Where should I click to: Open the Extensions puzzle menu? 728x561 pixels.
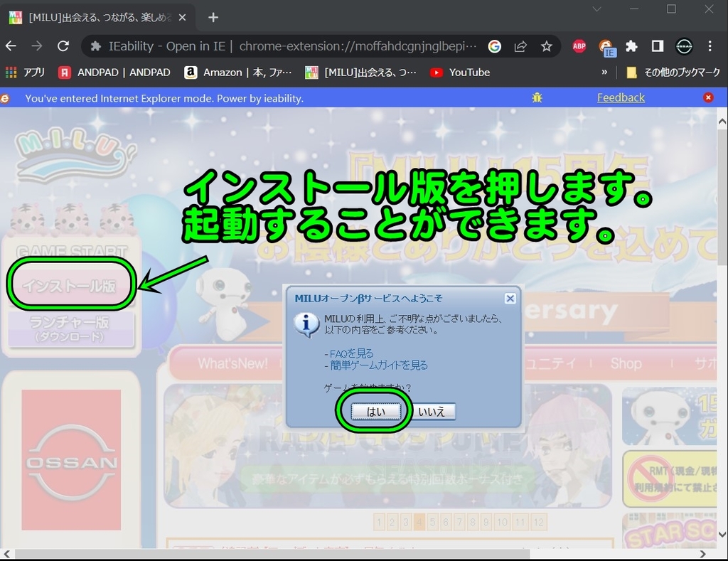coord(631,46)
